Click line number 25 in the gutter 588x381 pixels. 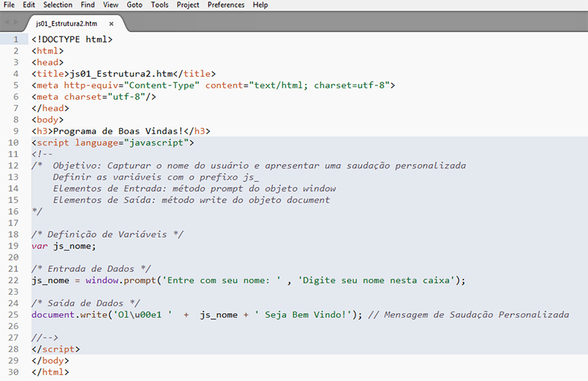pos(14,315)
